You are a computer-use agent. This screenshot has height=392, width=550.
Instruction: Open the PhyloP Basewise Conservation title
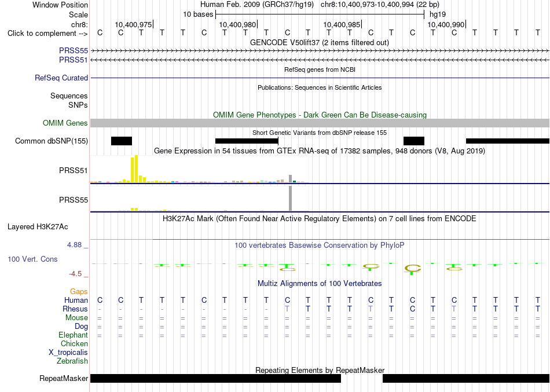[320, 246]
